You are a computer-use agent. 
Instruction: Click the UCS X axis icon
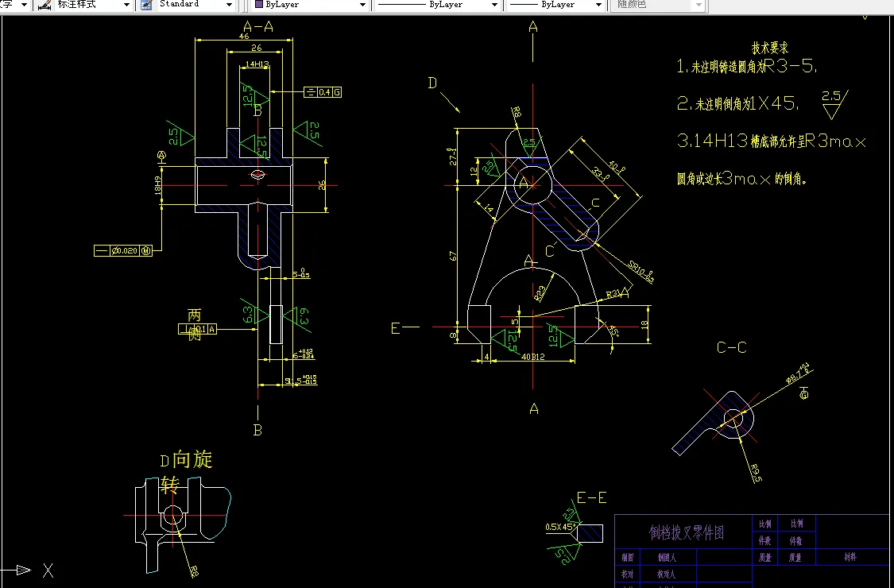[x=48, y=571]
